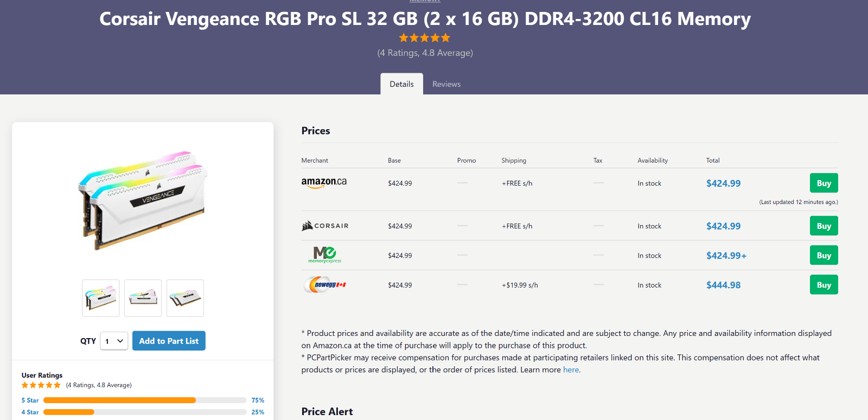The height and width of the screenshot is (420, 868).
Task: Click the main product image
Action: (x=143, y=201)
